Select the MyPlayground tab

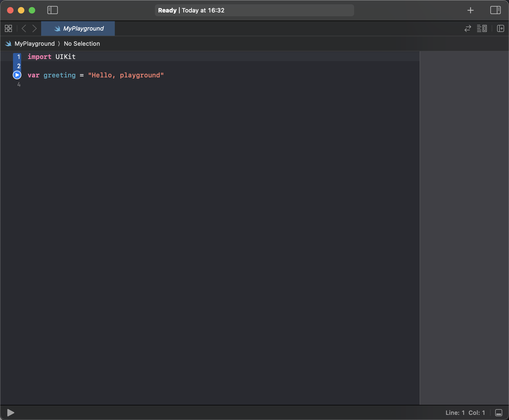tap(78, 28)
